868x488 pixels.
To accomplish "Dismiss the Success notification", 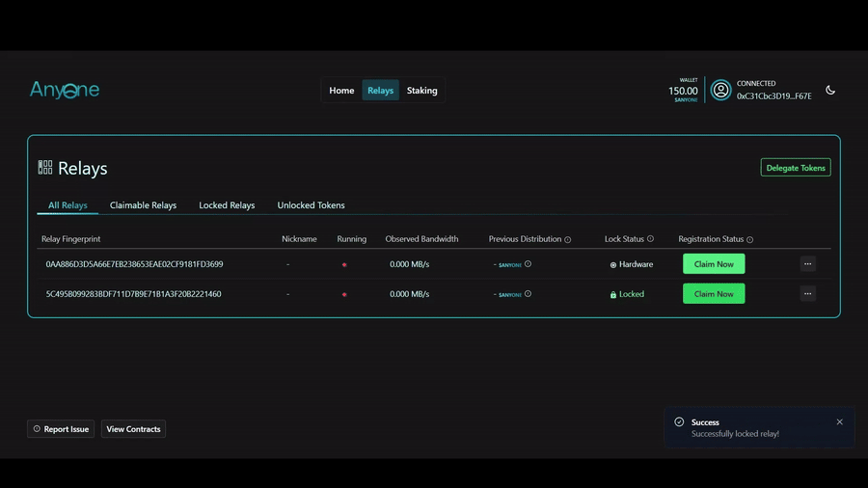I will (x=839, y=422).
